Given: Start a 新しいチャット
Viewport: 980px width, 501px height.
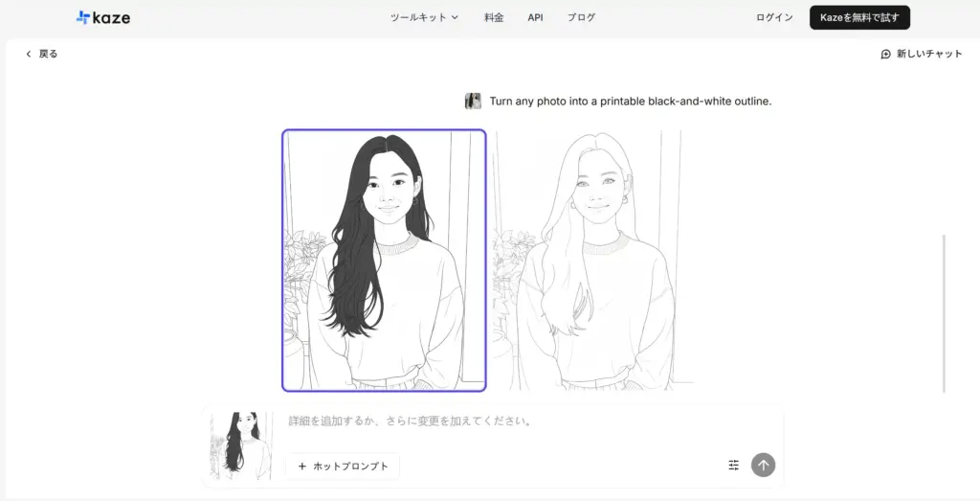Looking at the screenshot, I should click(922, 54).
